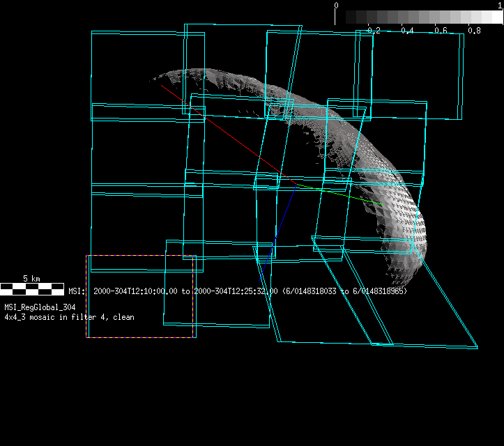This screenshot has height=446, width=504.
Task: Click the MSI_RegGlobal_304 label
Action: [40, 307]
